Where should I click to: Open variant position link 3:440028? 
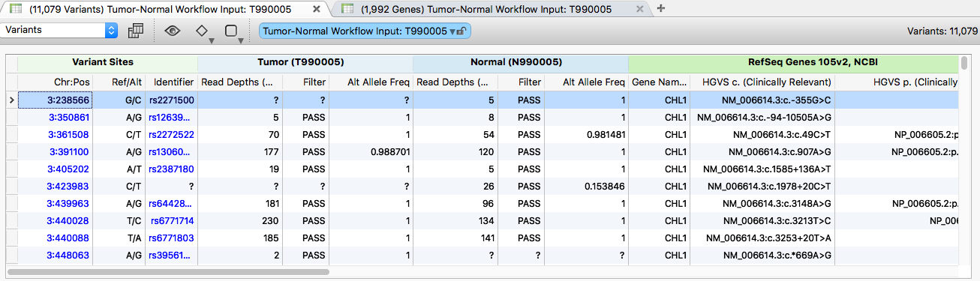[x=68, y=221]
